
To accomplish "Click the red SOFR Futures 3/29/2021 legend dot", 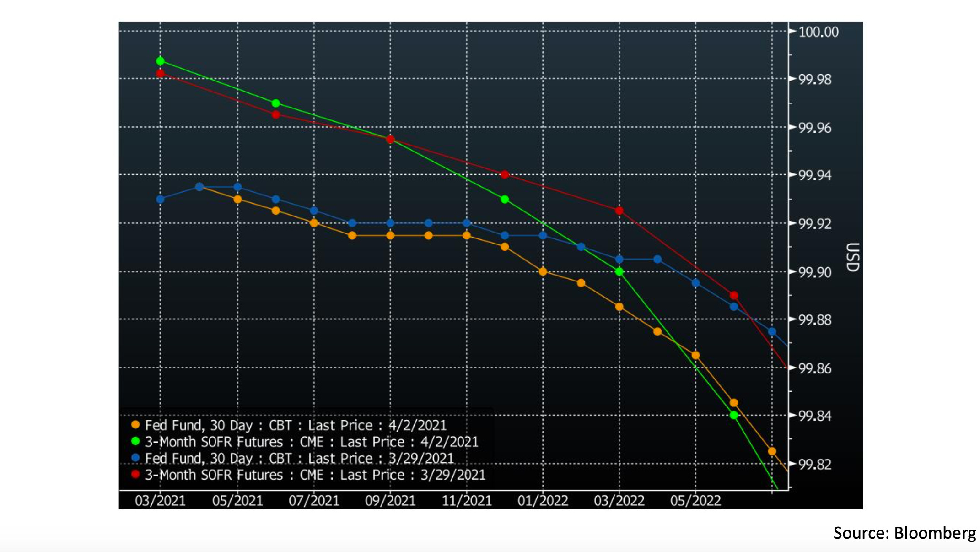I will (135, 474).
